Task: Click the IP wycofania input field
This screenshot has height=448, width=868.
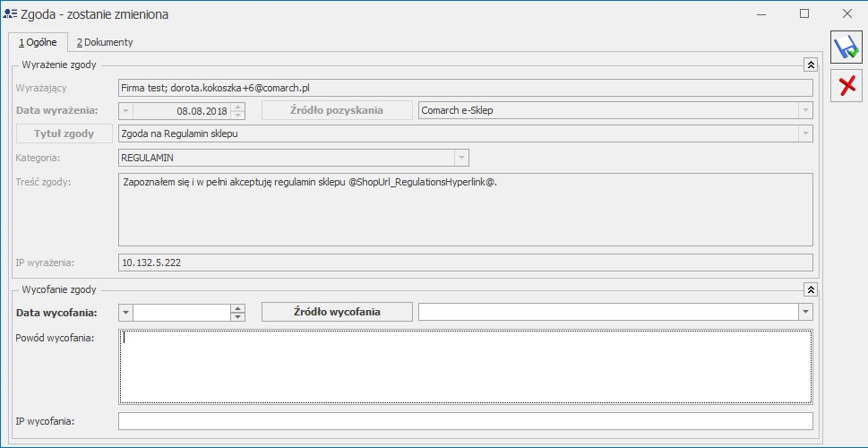Action: [466, 421]
